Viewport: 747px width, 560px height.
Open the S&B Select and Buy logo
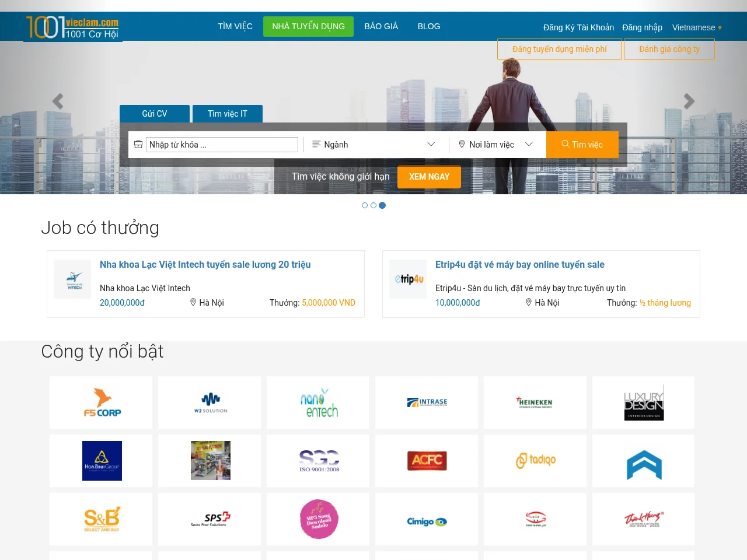point(101,519)
